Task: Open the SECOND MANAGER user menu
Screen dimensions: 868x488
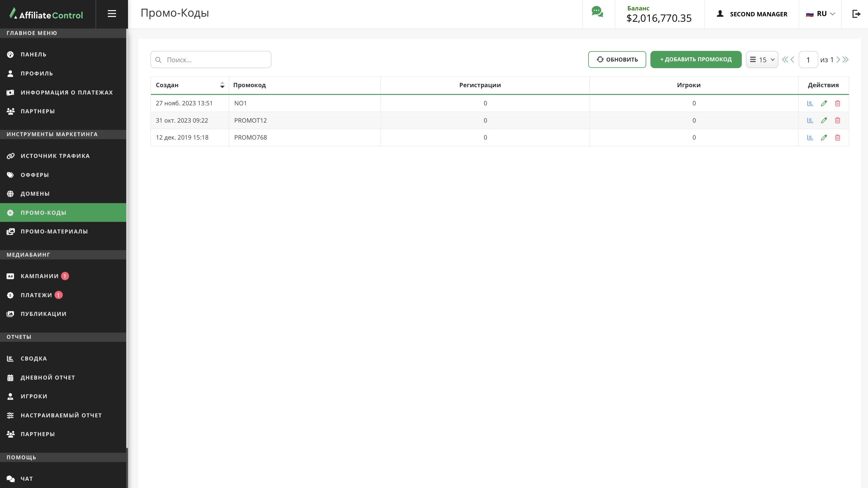Action: (x=752, y=14)
